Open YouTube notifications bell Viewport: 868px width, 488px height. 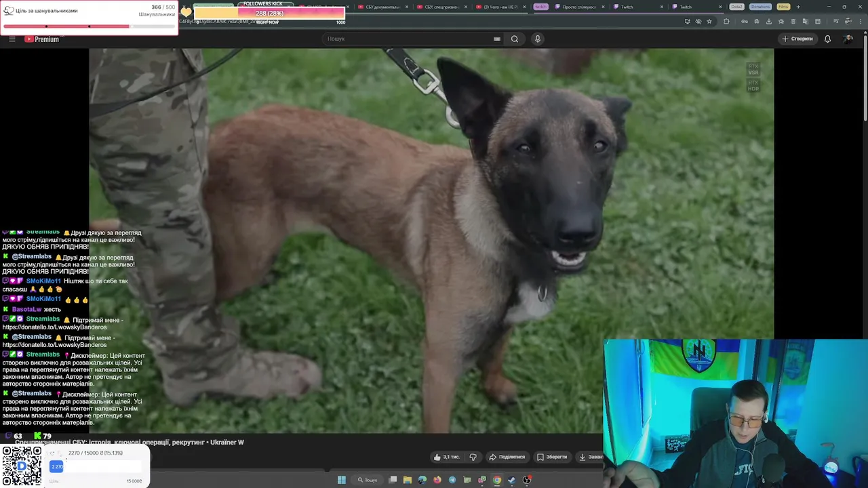coord(827,39)
